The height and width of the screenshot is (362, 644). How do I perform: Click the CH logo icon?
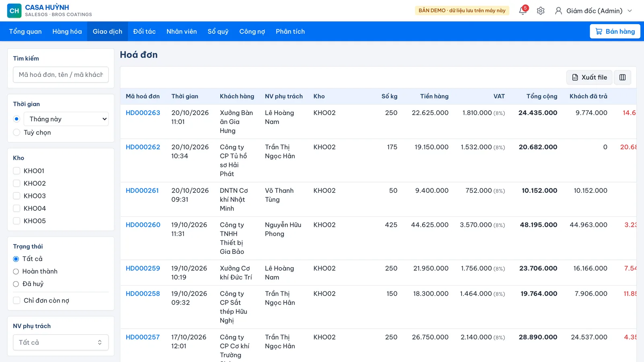click(14, 11)
